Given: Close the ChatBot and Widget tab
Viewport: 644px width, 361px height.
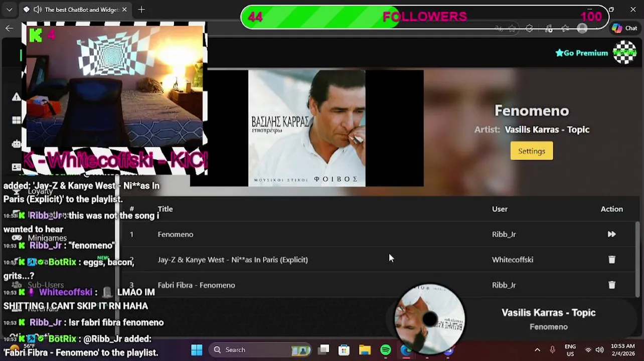Looking at the screenshot, I should (124, 10).
